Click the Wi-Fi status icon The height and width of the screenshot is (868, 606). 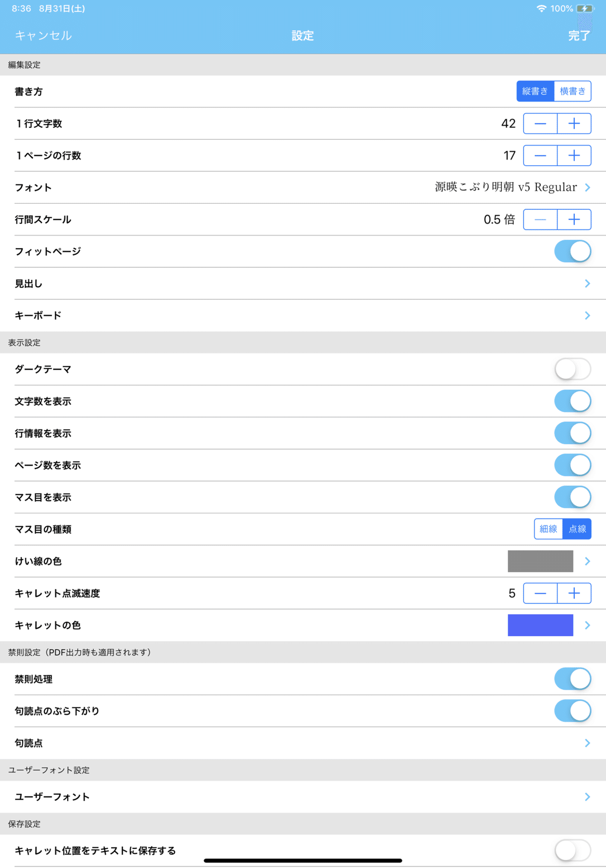541,9
